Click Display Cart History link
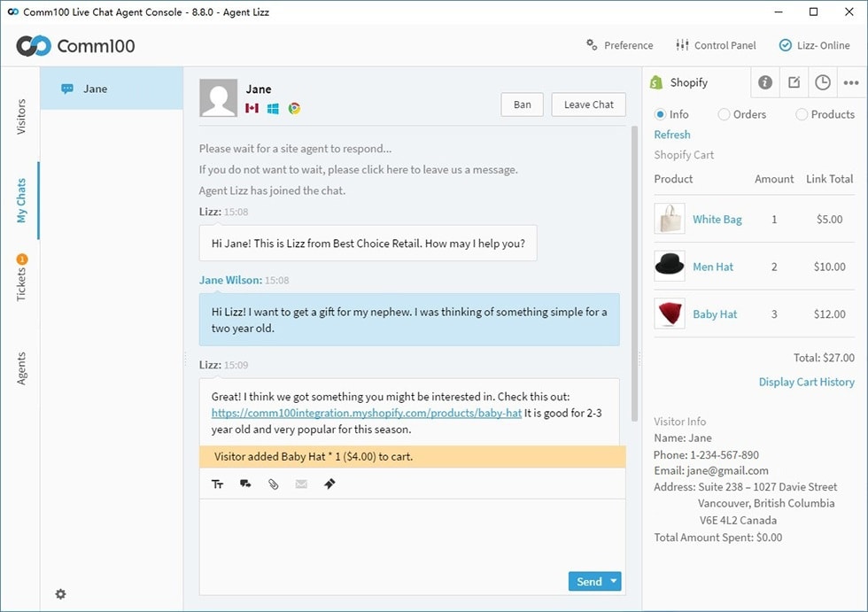The width and height of the screenshot is (868, 612). pyautogui.click(x=807, y=382)
